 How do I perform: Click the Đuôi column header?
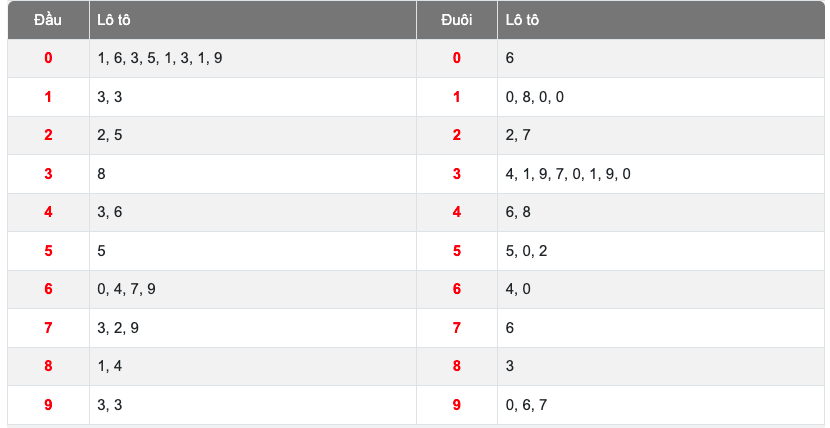[456, 20]
